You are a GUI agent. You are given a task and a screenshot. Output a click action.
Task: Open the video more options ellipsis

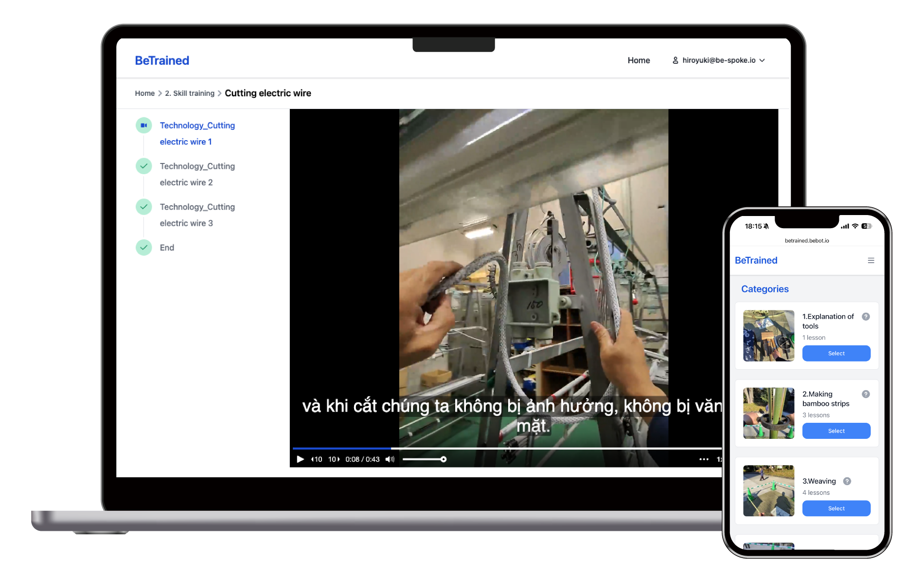[x=704, y=459]
